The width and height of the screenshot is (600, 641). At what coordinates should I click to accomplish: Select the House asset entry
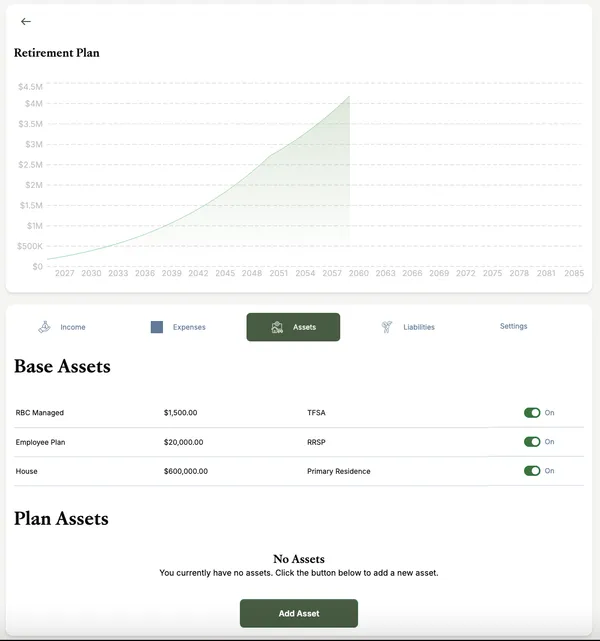[299, 471]
